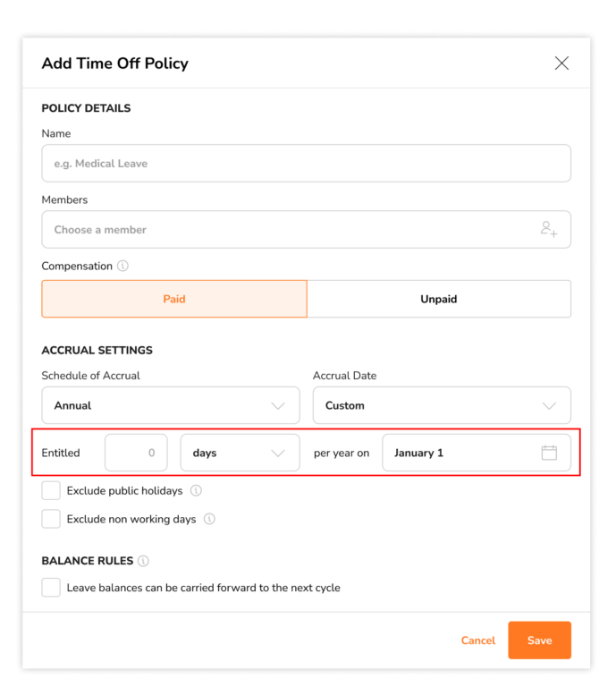This screenshot has height=687, width=616.
Task: Check the carry forward leave balances box
Action: point(51,588)
